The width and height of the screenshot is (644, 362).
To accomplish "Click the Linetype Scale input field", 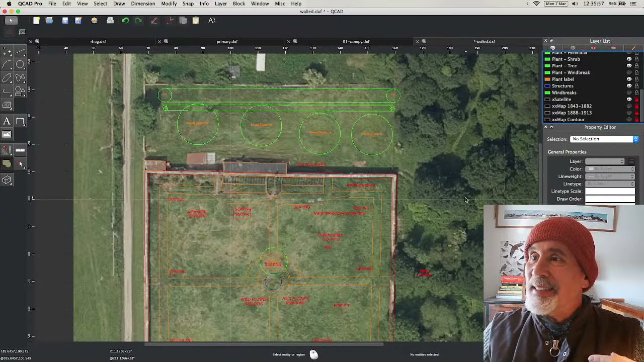I will point(610,192).
